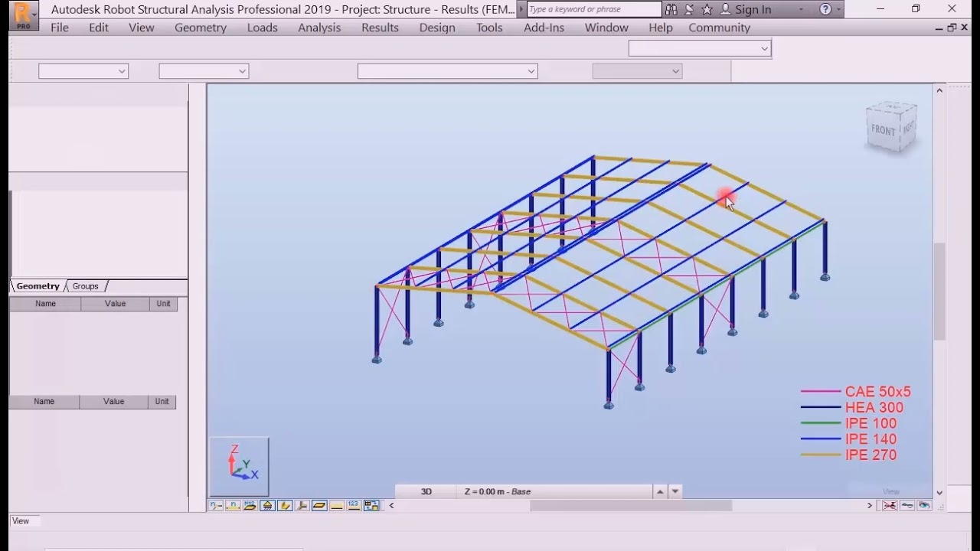Expand the Sign In dropdown arrow
Image resolution: width=980 pixels, height=551 pixels.
[801, 10]
